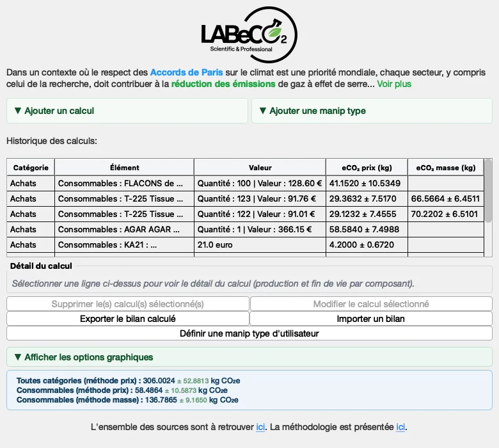Click the 'Historique des calculs:' label
The height and width of the screenshot is (448, 499).
(52, 141)
